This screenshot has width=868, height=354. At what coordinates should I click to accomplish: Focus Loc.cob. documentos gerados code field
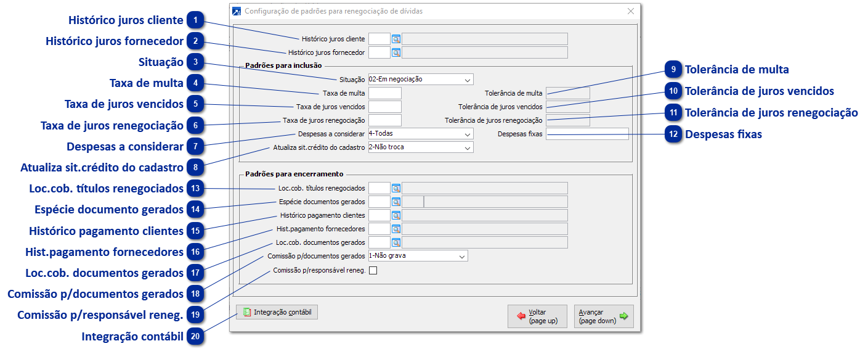[x=379, y=242]
